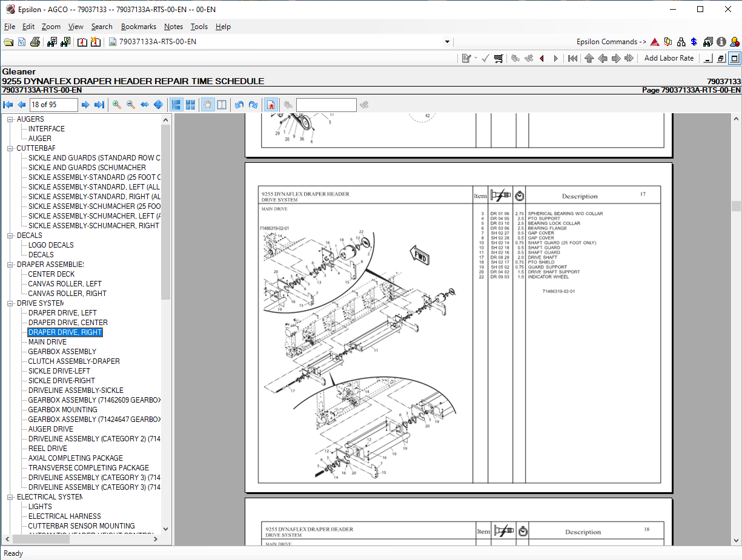Viewport: 742px width, 560px height.
Task: Fit page to width icon
Action: pos(144,105)
